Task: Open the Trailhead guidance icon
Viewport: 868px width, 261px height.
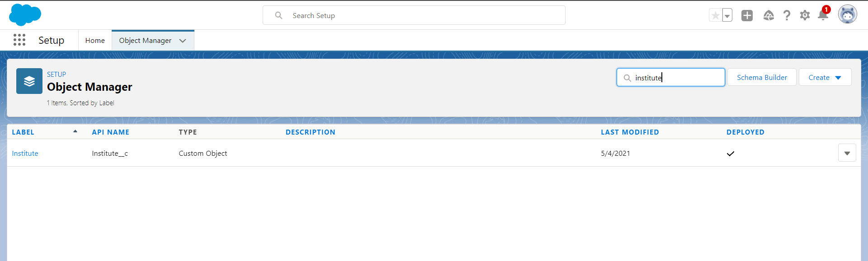Action: click(x=769, y=16)
